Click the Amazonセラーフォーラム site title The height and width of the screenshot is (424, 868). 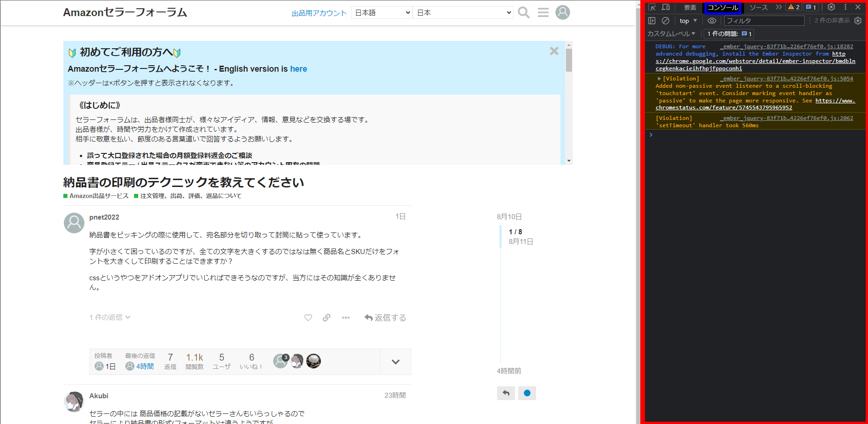click(x=125, y=12)
